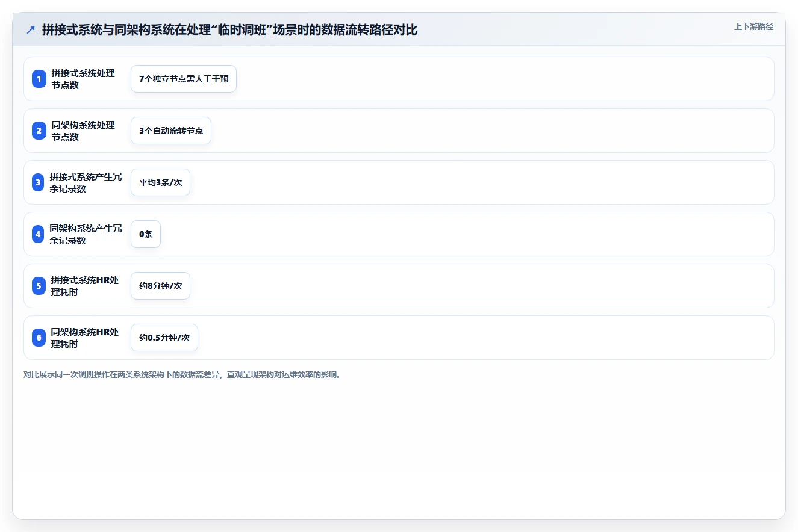
Task: Select the 拼接式系统处理节点数 label
Action: click(83, 79)
